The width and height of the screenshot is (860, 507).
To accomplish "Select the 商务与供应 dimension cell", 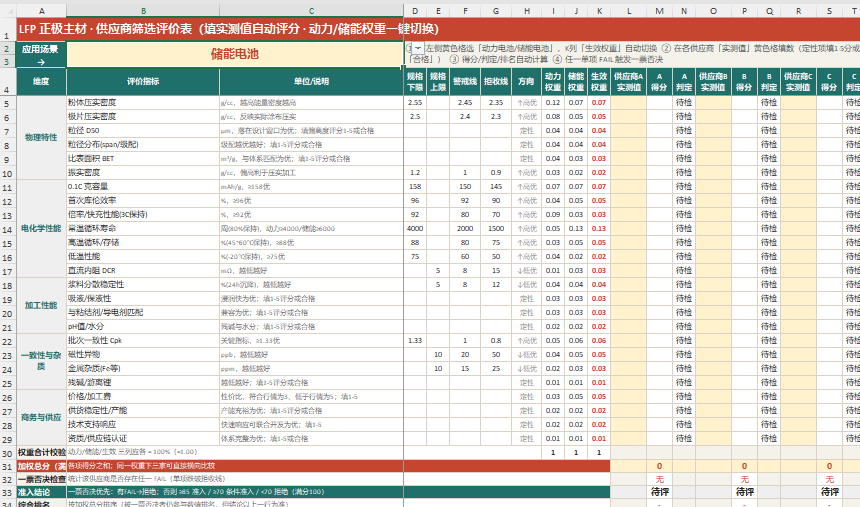I will 41,418.
